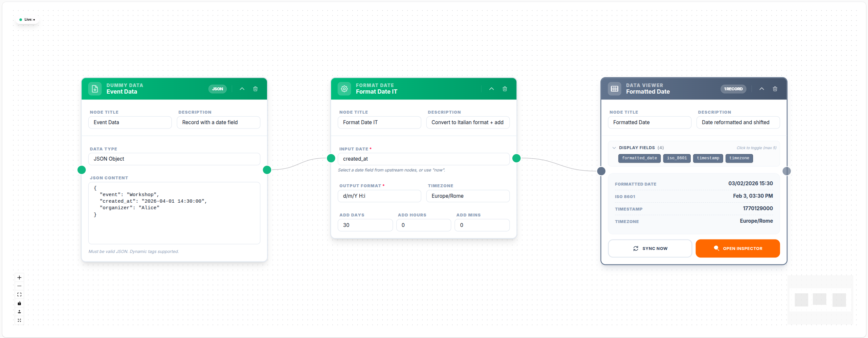
Task: Toggle the formatted_date display field
Action: [639, 158]
